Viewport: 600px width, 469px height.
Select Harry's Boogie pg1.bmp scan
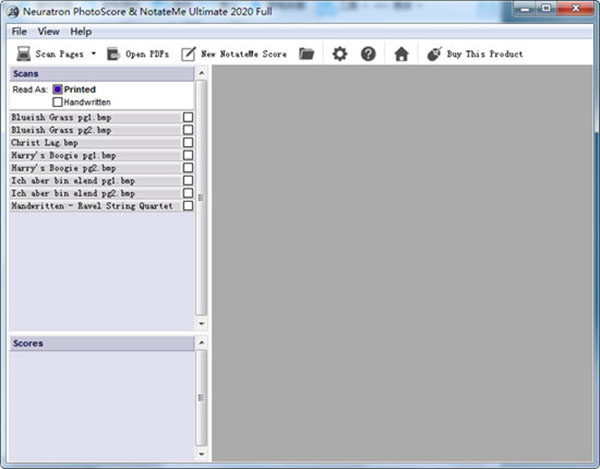coord(95,155)
